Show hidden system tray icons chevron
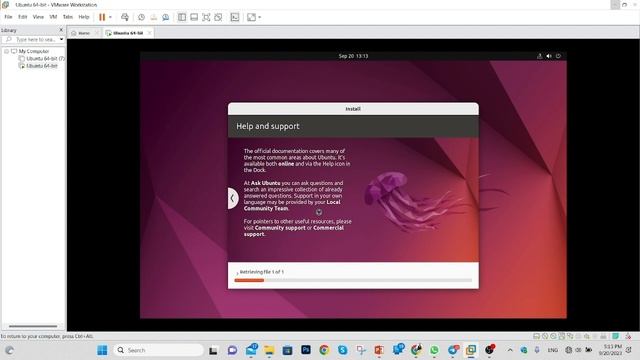Image resolution: width=640 pixels, height=360 pixels. coord(510,350)
